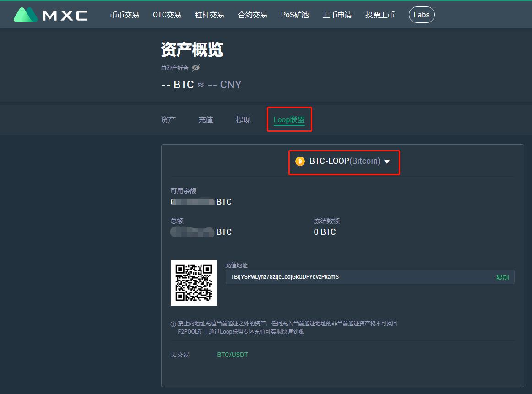Click the info icon beside deposit warning
This screenshot has width=532, height=394.
[173, 324]
